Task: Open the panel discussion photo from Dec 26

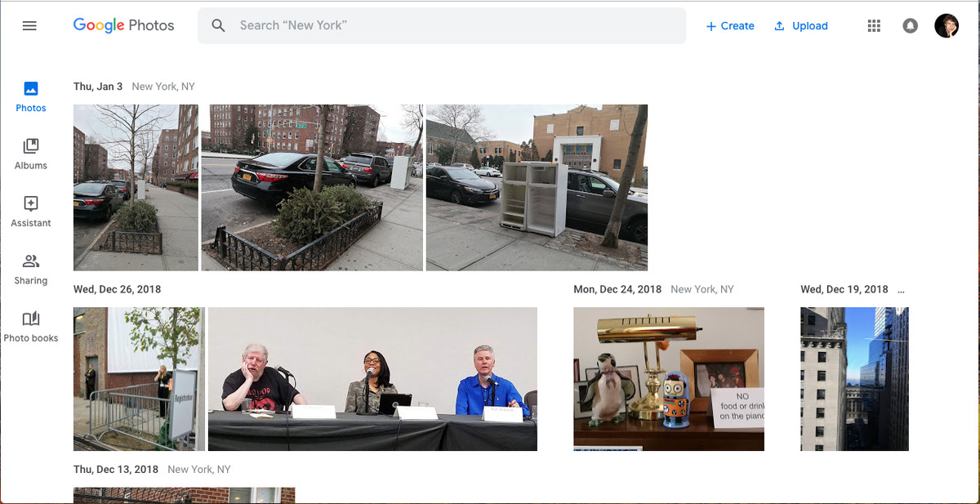Action: [x=372, y=378]
